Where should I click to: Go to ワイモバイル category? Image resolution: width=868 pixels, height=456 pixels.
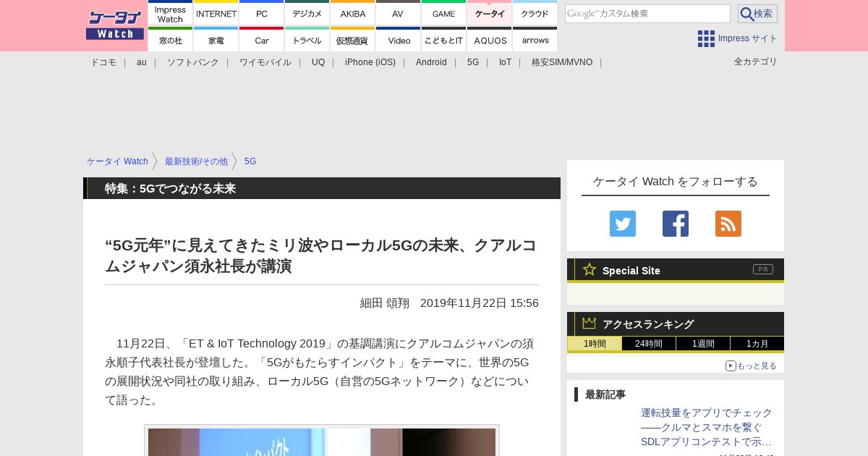(265, 62)
